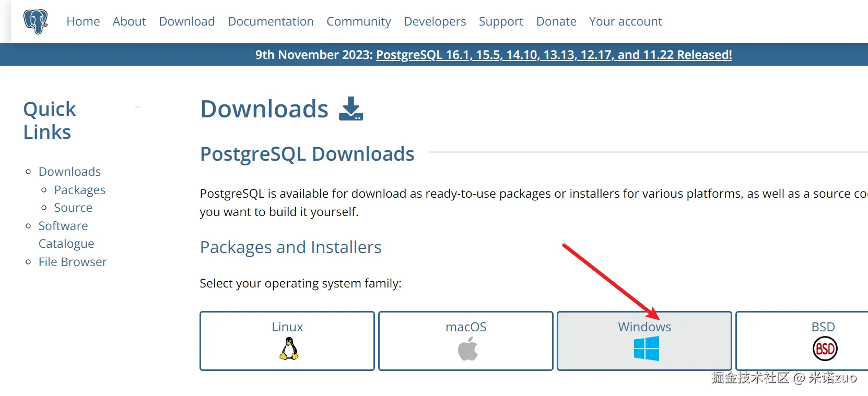The height and width of the screenshot is (396, 868).
Task: Open Software Catalogue sidebar link
Action: click(66, 235)
